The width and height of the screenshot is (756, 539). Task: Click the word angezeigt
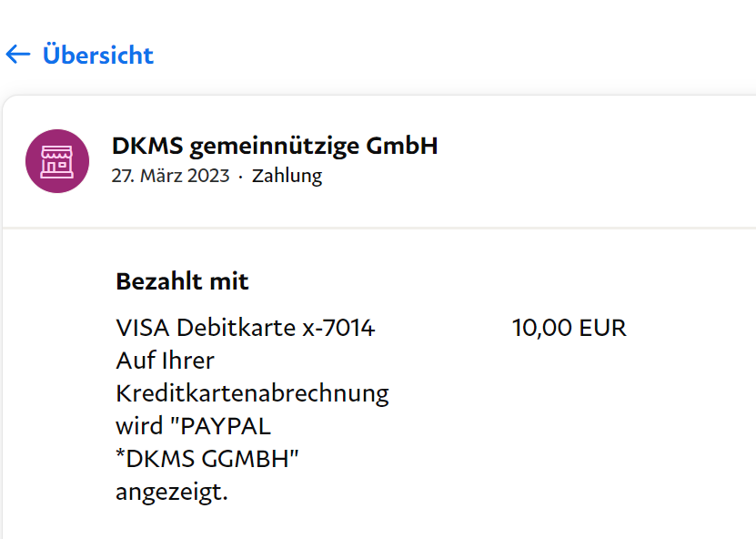171,493
